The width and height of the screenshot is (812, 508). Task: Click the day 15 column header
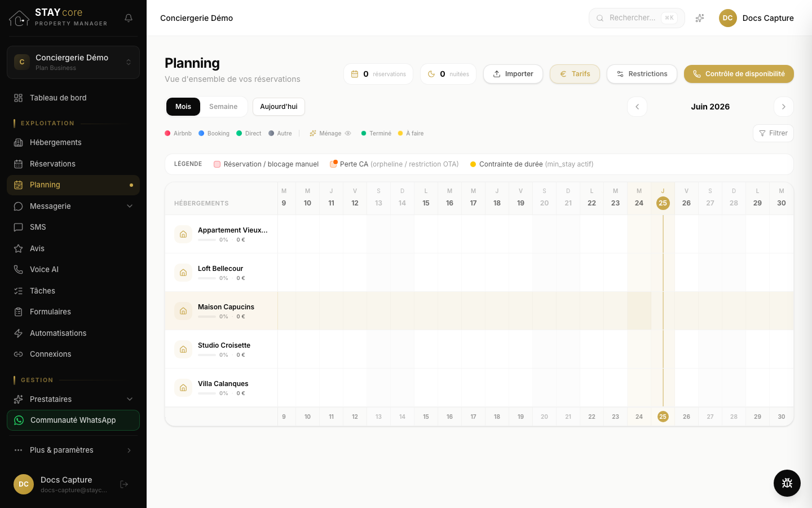tap(426, 198)
